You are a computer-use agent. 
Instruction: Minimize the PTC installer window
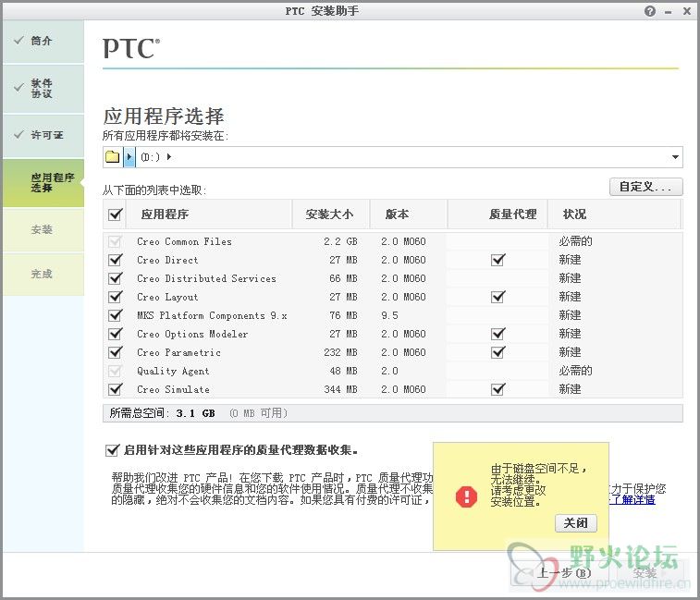(x=669, y=12)
